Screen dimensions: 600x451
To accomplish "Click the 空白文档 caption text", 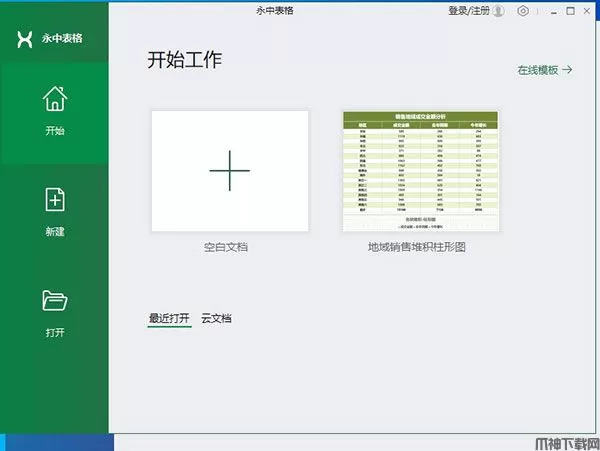I will (226, 247).
